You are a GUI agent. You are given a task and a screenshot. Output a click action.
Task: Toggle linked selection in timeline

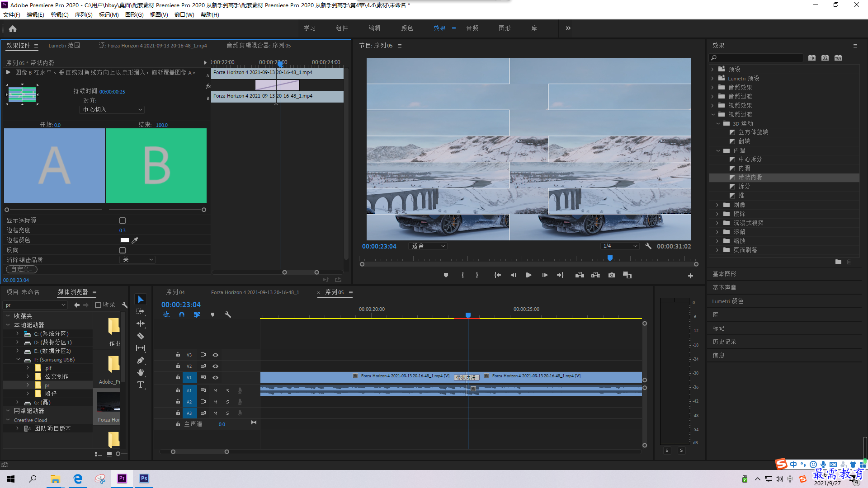click(197, 314)
